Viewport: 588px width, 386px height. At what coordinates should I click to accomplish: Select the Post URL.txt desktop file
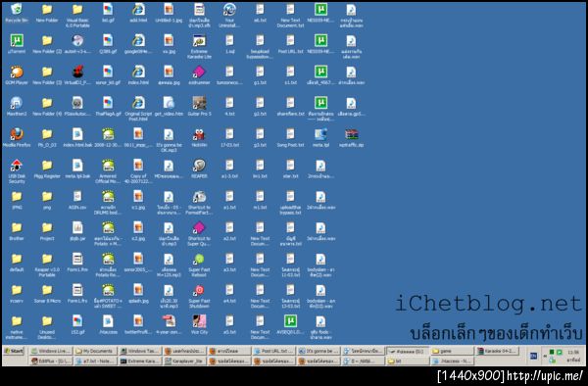[290, 44]
